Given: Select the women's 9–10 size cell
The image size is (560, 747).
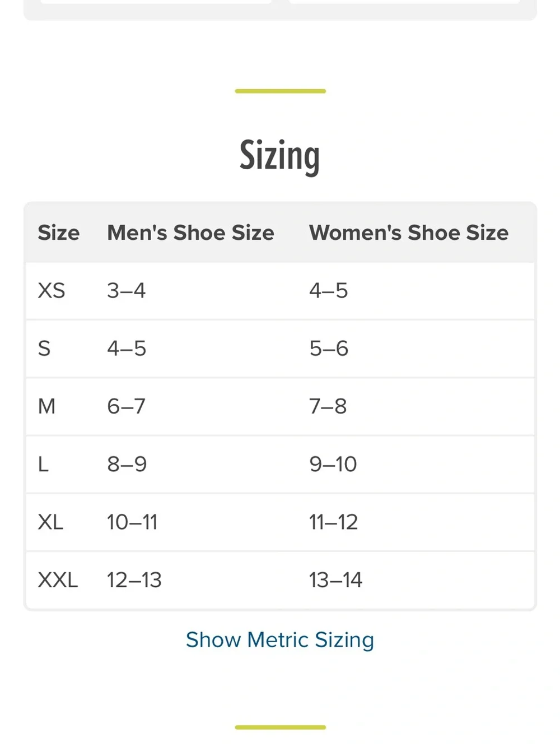Looking at the screenshot, I should click(x=333, y=464).
